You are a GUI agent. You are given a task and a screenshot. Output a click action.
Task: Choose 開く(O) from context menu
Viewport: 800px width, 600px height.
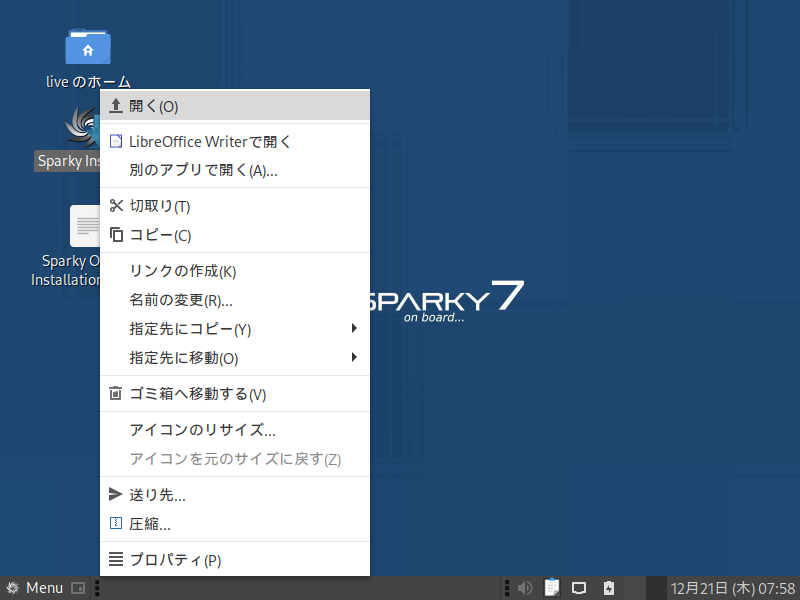235,106
